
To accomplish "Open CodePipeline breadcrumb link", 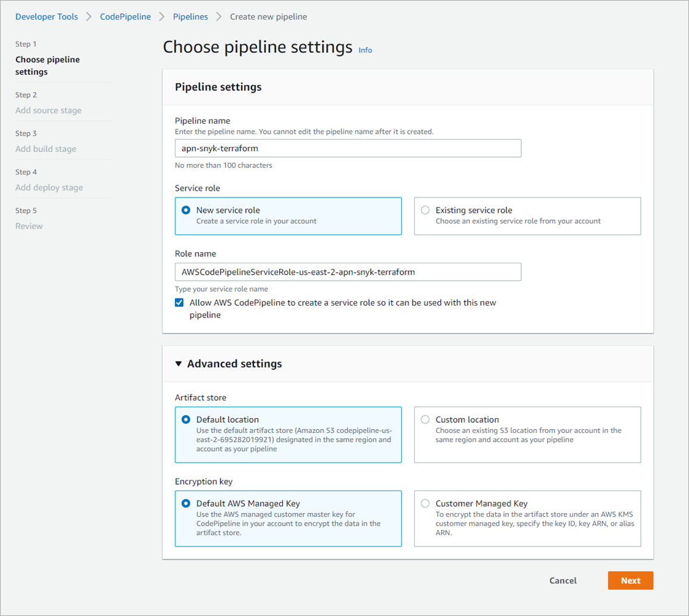I will 126,17.
